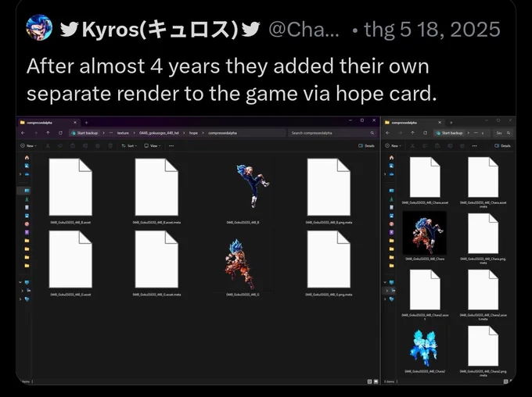Select combined image 0448_GokuSSGSS_448_Chara
The height and width of the screenshot is (397, 532).
click(x=425, y=236)
